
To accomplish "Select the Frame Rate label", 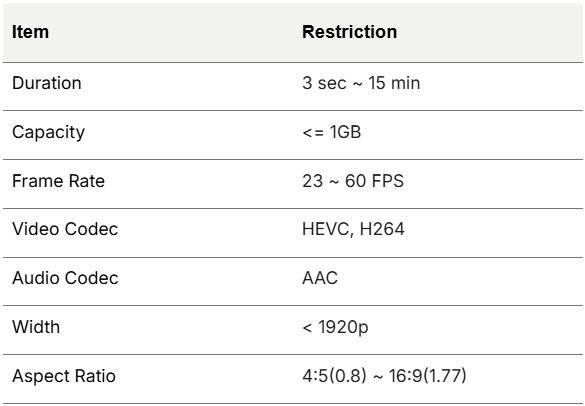I will click(58, 181).
